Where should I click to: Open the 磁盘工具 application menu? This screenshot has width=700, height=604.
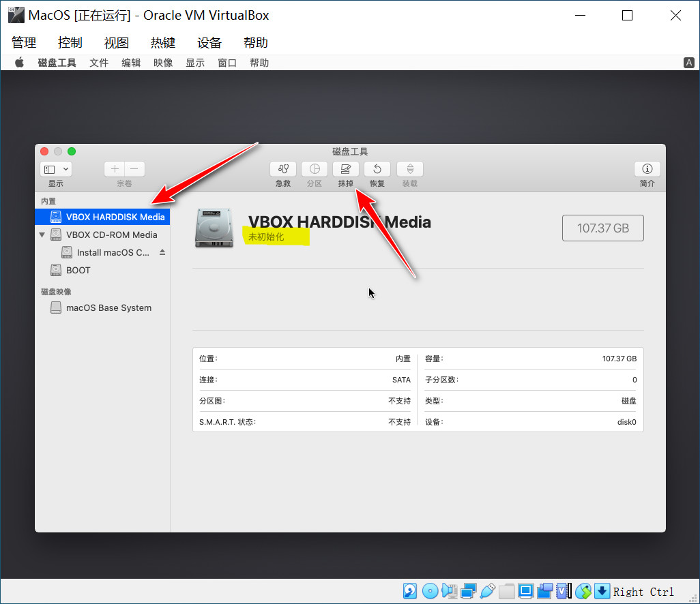[57, 63]
